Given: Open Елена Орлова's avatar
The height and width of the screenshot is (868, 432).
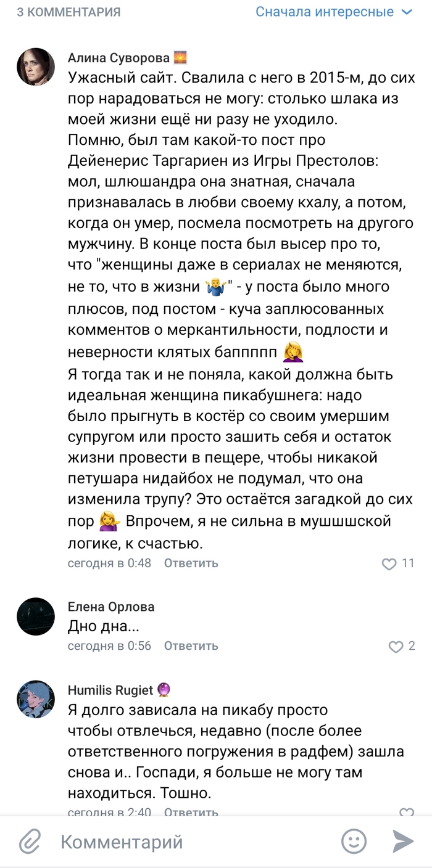Looking at the screenshot, I should tap(36, 616).
